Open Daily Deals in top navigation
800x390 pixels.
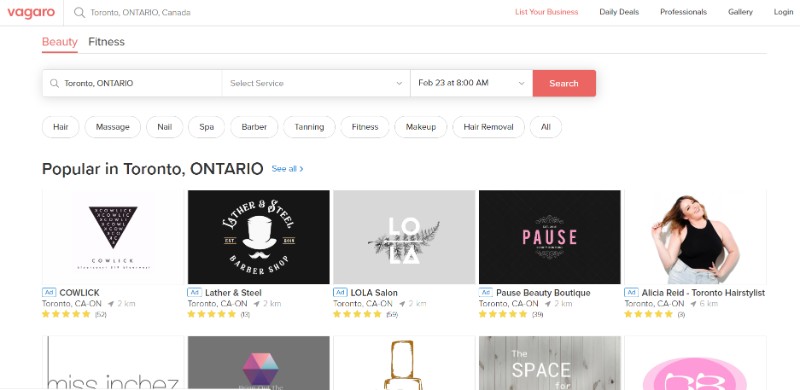[619, 12]
